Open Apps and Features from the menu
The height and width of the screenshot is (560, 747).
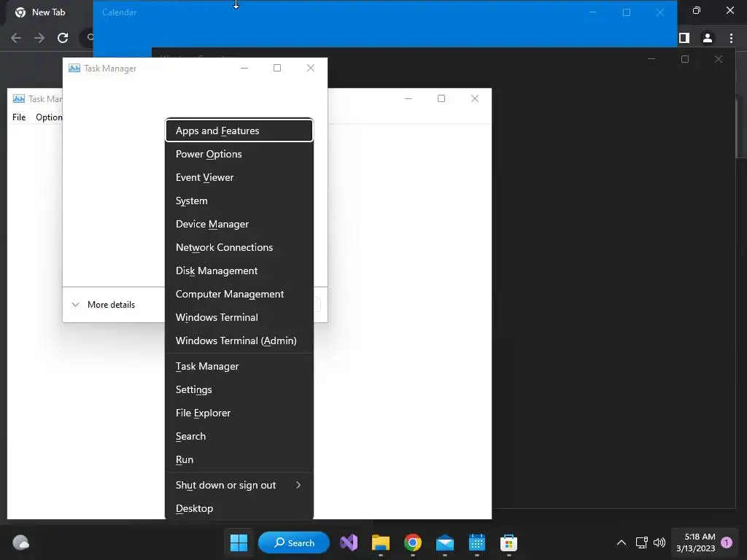tap(239, 131)
